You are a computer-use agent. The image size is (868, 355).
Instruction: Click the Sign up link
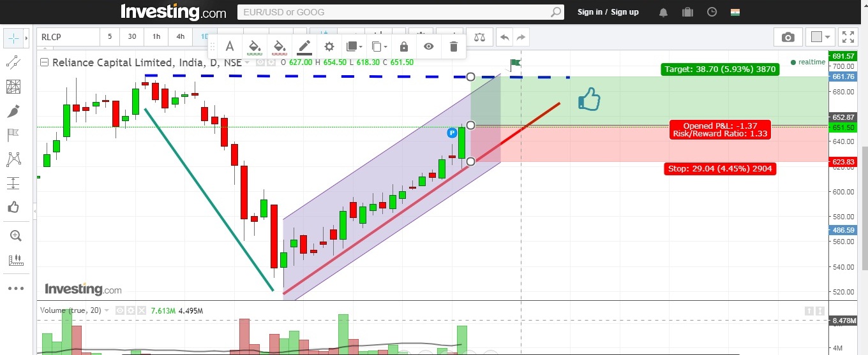[x=625, y=12]
